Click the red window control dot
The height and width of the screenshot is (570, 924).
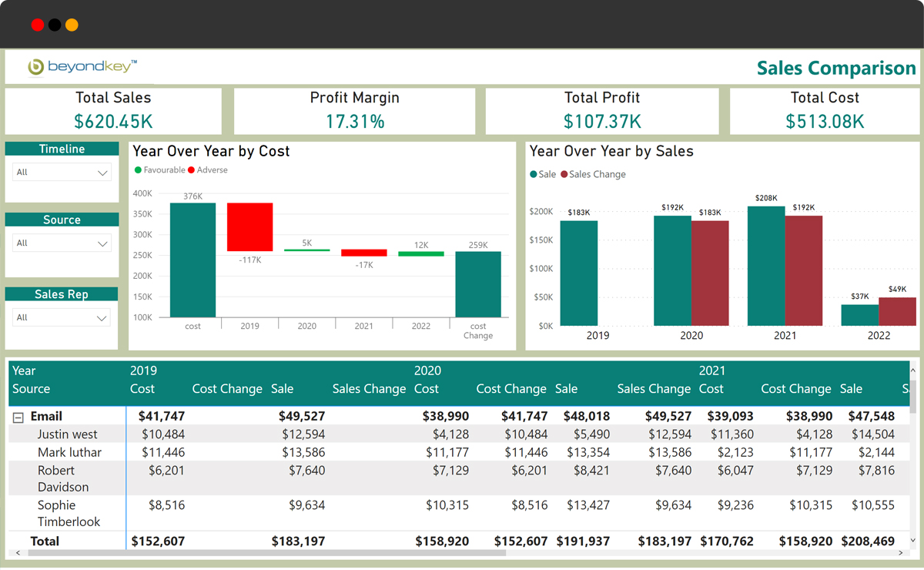point(37,25)
